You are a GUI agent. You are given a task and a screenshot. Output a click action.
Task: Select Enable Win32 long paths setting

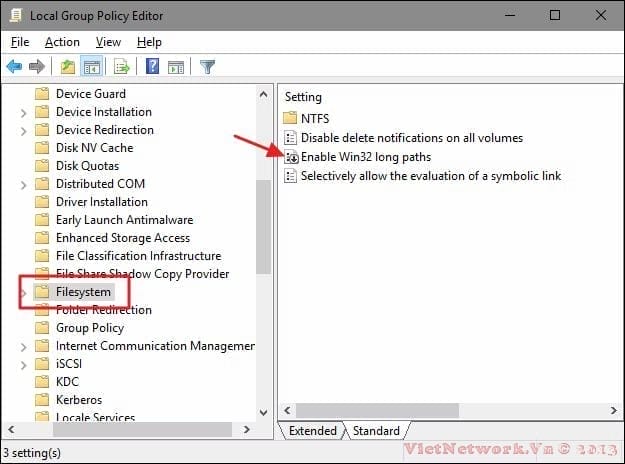366,157
